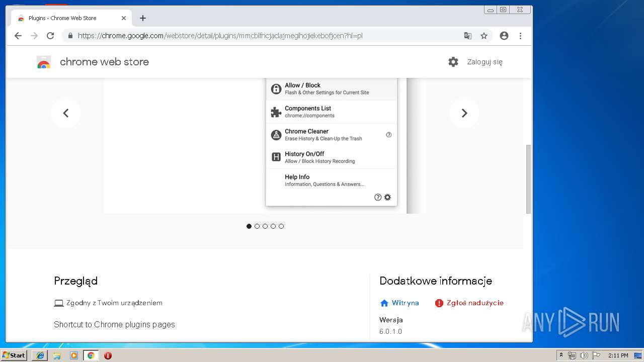Image resolution: width=644 pixels, height=362 pixels.
Task: Open the media player taskbar icon
Action: click(74, 355)
